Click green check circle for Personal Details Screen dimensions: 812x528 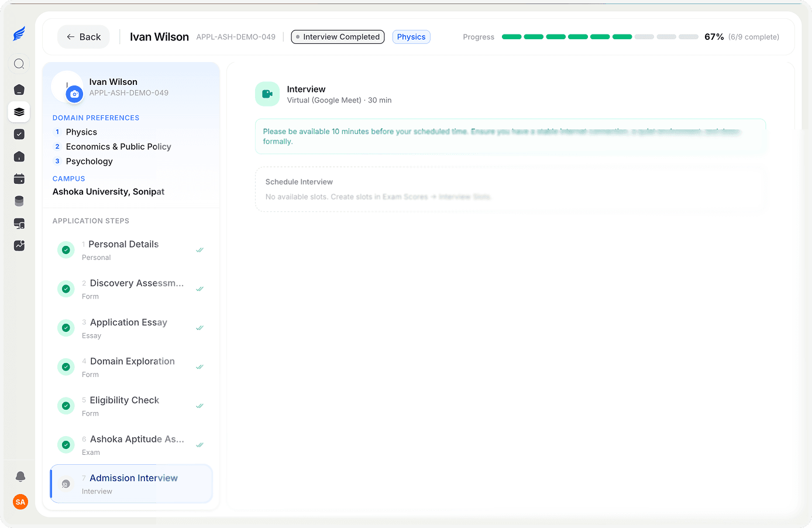[66, 250]
